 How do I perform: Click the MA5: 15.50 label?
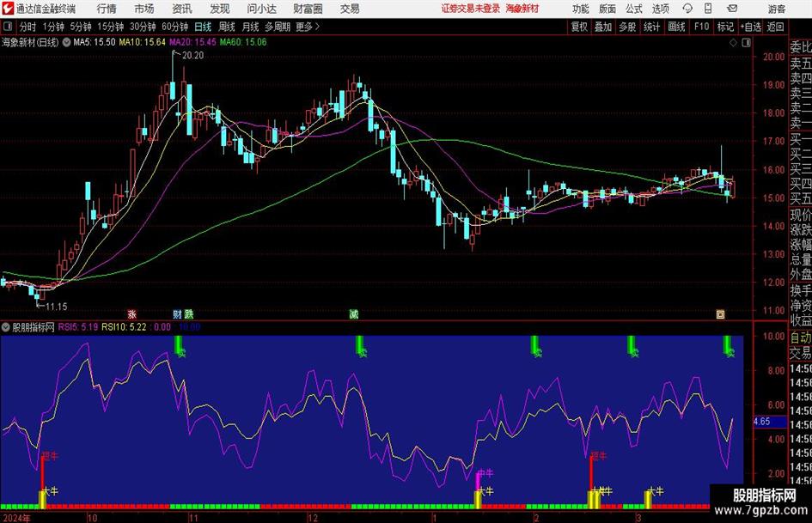click(95, 42)
